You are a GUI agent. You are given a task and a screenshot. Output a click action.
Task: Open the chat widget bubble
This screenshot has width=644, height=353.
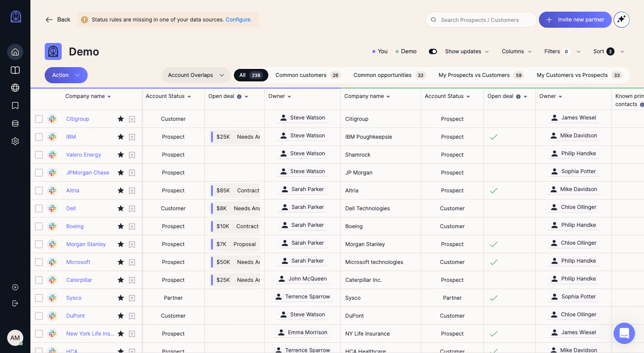(x=624, y=333)
